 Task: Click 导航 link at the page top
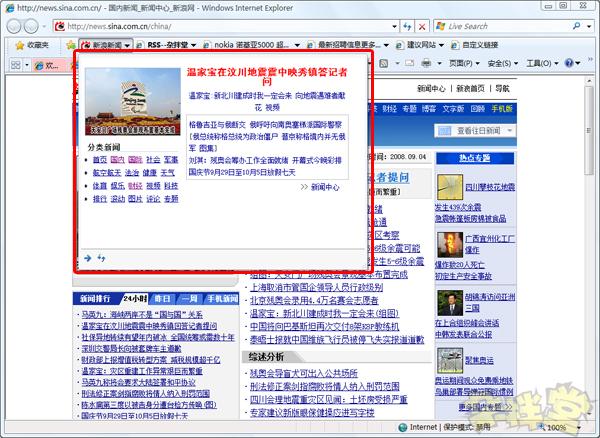(x=502, y=88)
